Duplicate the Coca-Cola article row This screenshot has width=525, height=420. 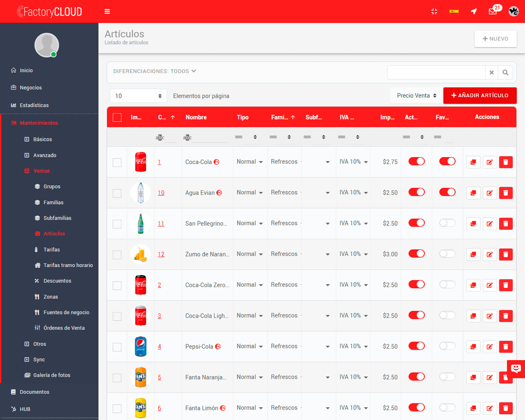coord(473,162)
